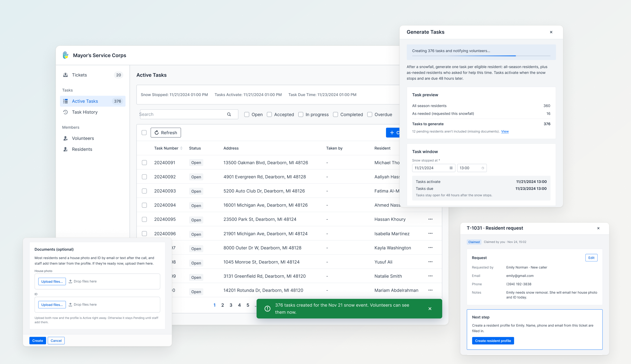The image size is (631, 364).
Task: Go to page 3 of tasks
Action: pyautogui.click(x=231, y=305)
